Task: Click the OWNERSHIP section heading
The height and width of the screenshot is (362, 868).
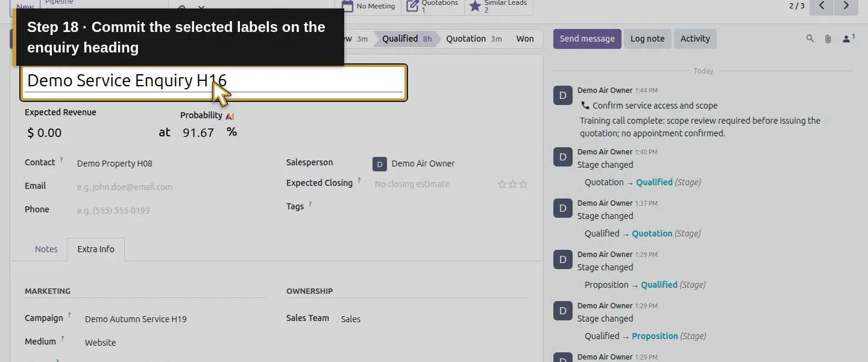Action: (x=310, y=291)
